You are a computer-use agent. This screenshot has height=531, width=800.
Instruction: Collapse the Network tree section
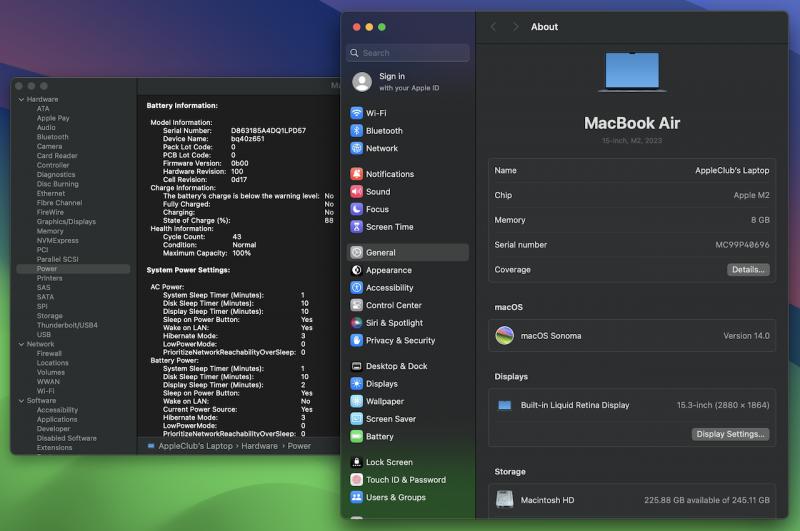21,344
